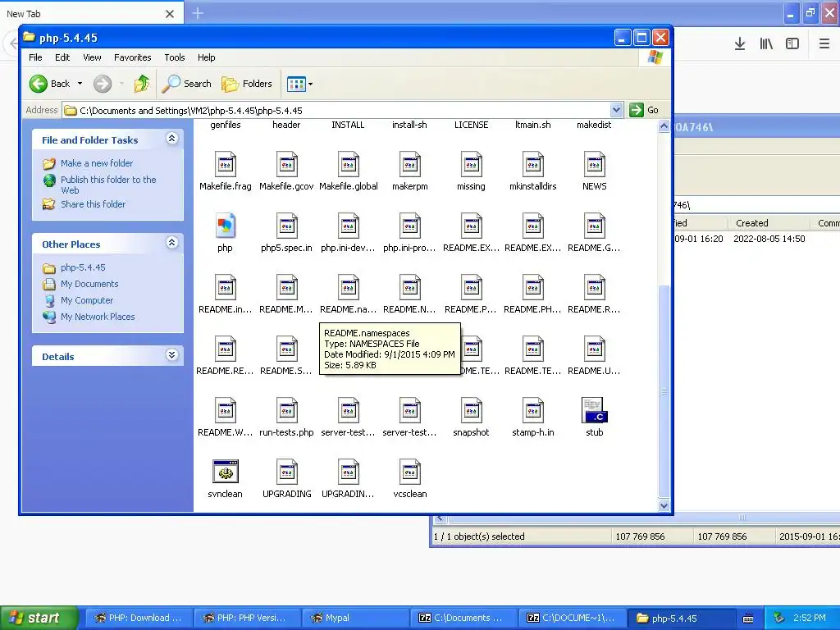The height and width of the screenshot is (630, 840).
Task: Collapse the Other Places panel
Action: tap(172, 243)
